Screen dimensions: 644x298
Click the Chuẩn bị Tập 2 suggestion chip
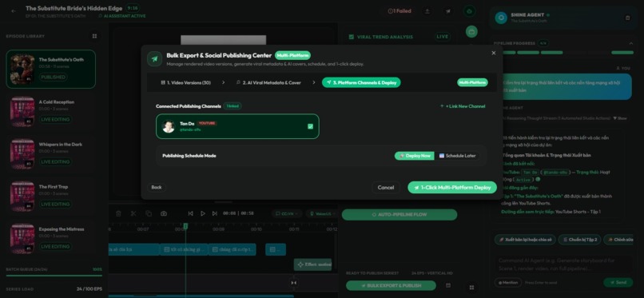pyautogui.click(x=580, y=240)
